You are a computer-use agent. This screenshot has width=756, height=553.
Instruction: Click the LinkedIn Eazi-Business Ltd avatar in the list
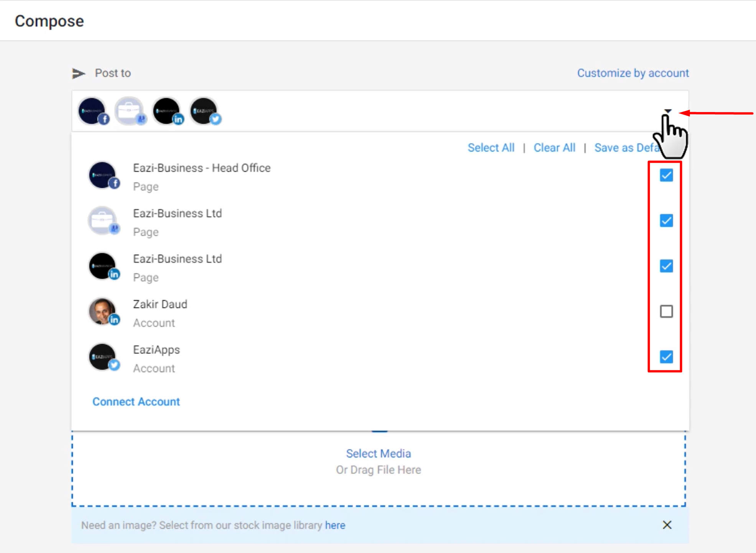click(x=104, y=266)
